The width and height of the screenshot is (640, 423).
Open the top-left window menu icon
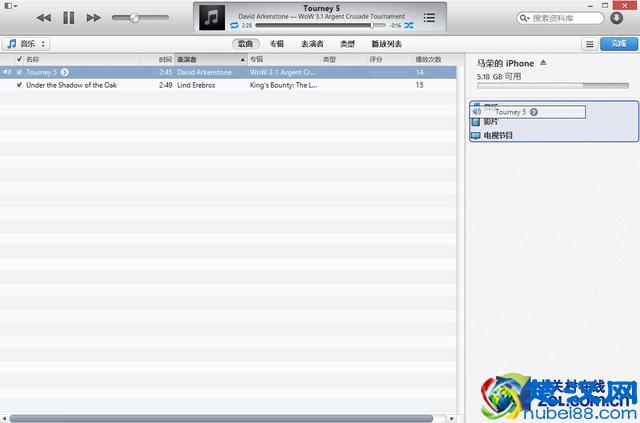[10, 6]
